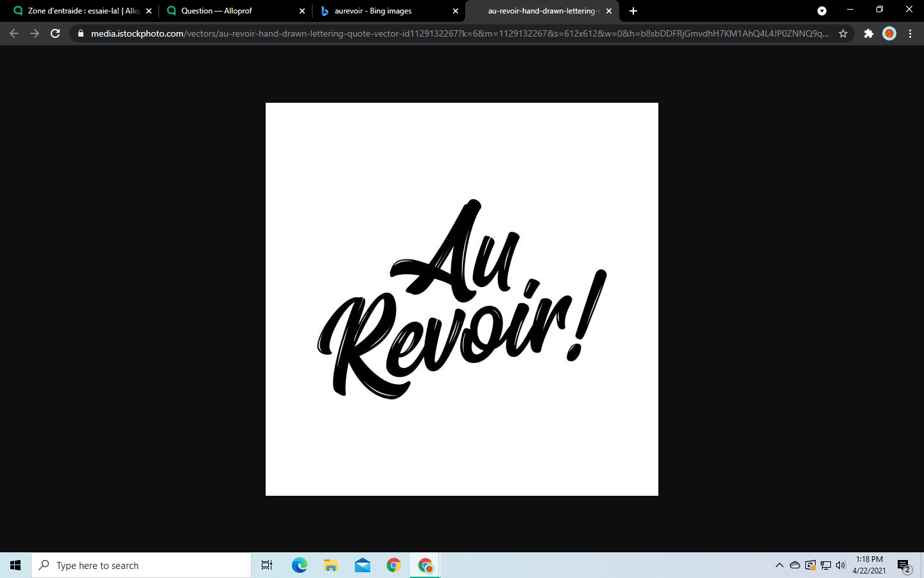This screenshot has width=924, height=578.
Task: Switch to the Zone d'entraide Alloprof tab
Action: (77, 11)
